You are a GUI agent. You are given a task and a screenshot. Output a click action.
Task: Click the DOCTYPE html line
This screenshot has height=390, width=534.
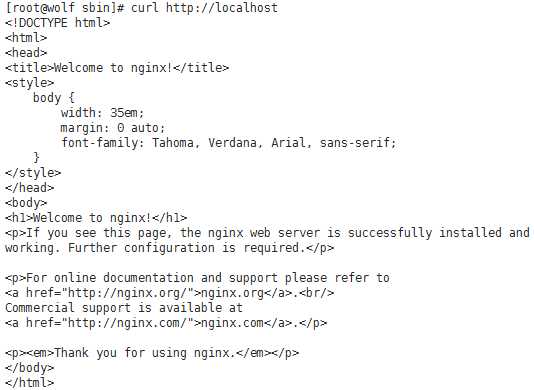point(58,23)
